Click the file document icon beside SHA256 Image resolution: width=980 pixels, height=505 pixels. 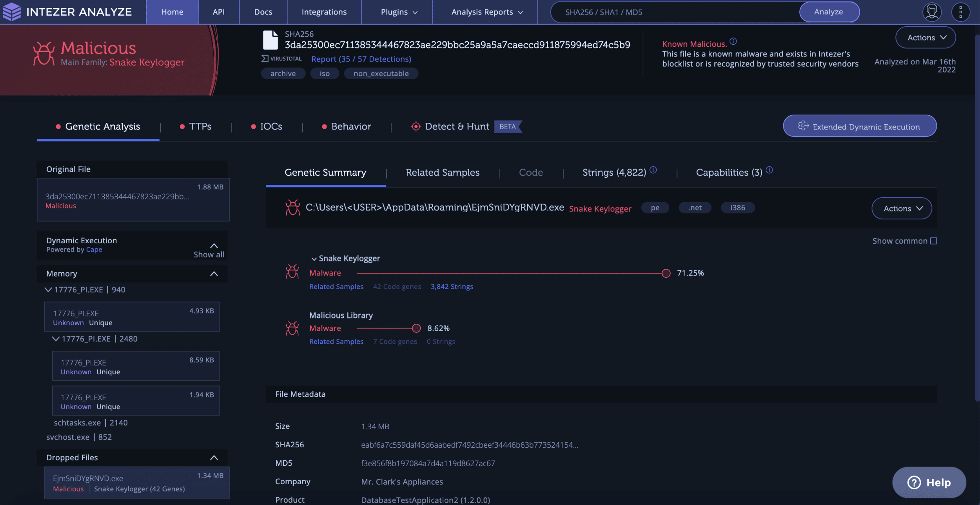click(x=270, y=40)
